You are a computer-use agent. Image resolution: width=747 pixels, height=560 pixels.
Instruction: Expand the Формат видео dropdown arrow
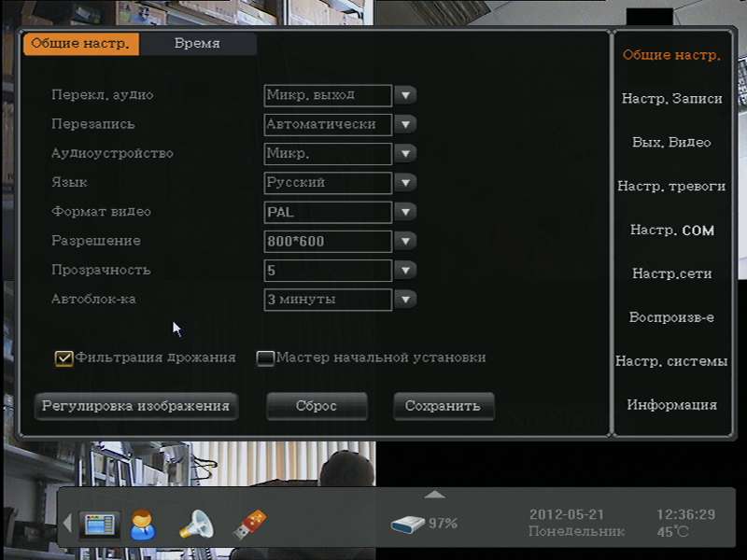(x=405, y=212)
